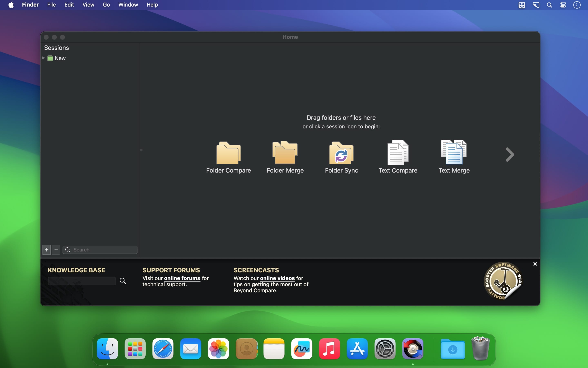Open the Downloads folder in the Dock

pyautogui.click(x=453, y=349)
